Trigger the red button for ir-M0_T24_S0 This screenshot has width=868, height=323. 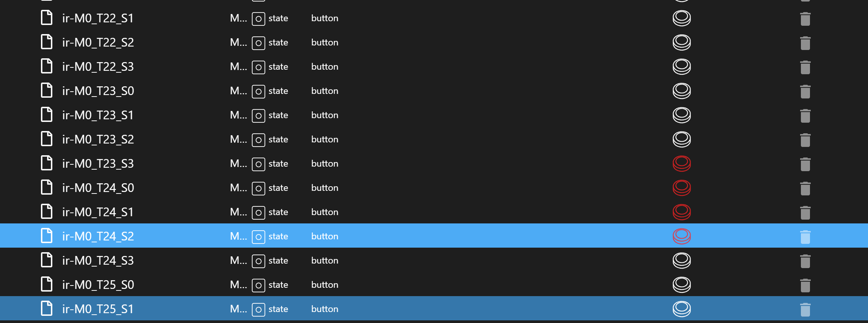(x=681, y=188)
